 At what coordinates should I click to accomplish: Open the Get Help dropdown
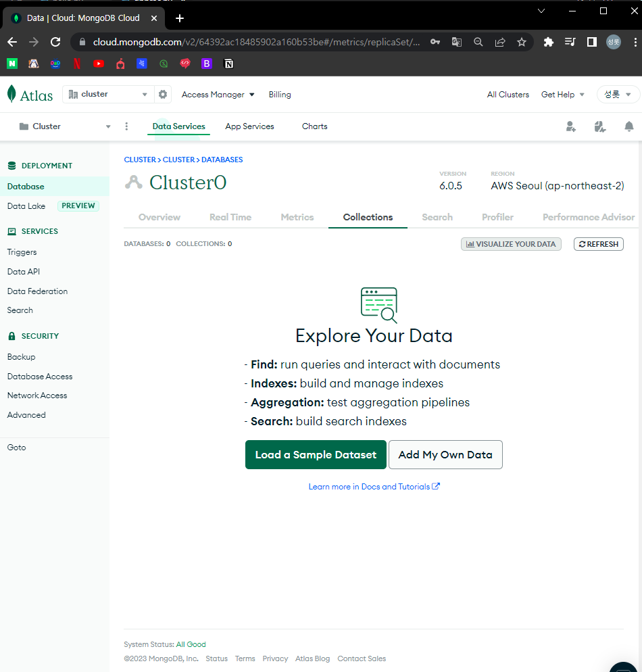[563, 94]
